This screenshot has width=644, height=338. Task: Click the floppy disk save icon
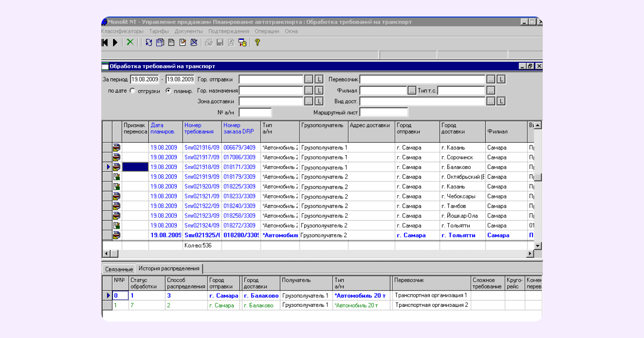click(220, 42)
